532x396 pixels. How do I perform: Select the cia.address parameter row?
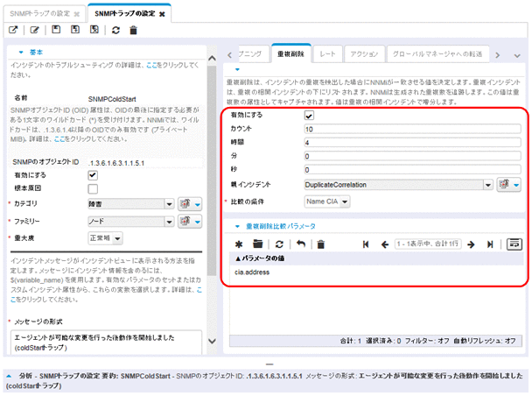(376, 272)
